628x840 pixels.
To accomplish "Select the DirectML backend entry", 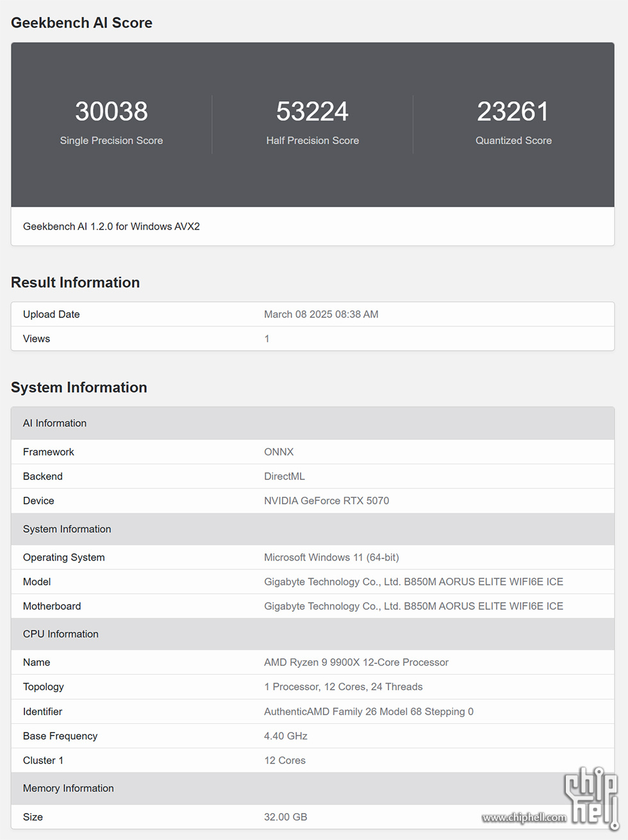I will click(285, 476).
